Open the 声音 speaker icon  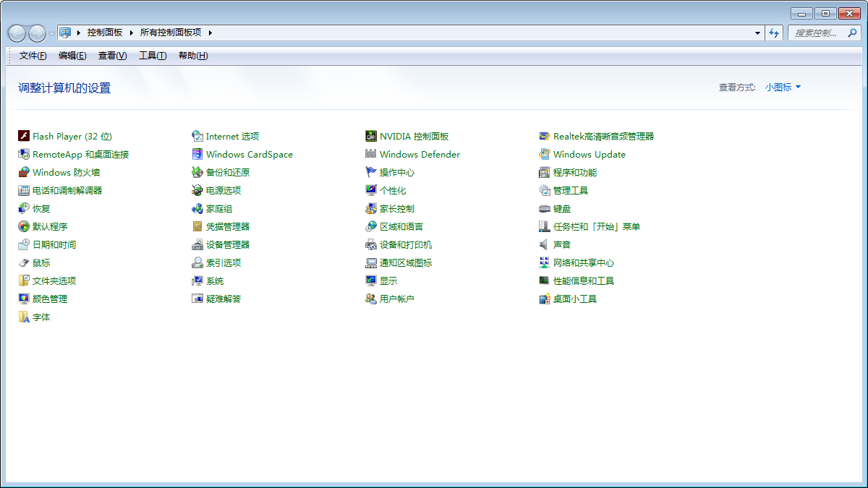pos(545,244)
